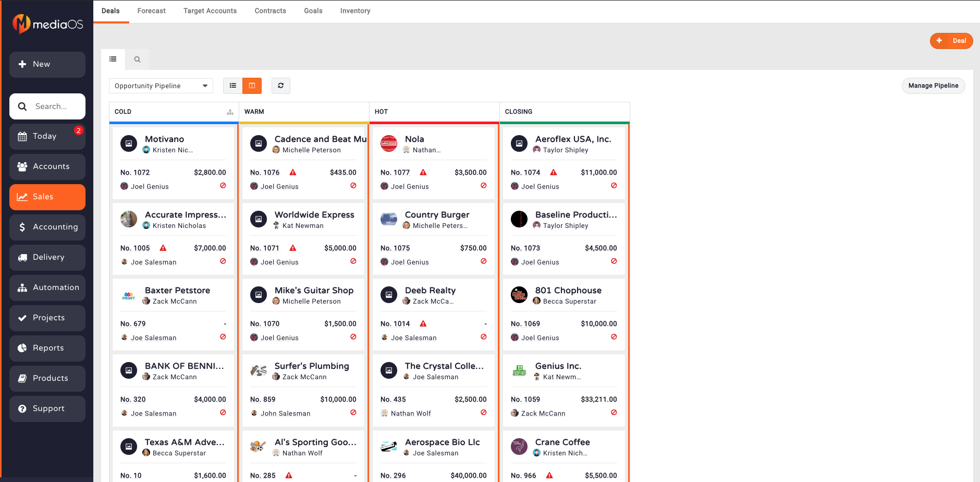Open the Search tab next to list view

click(x=137, y=59)
